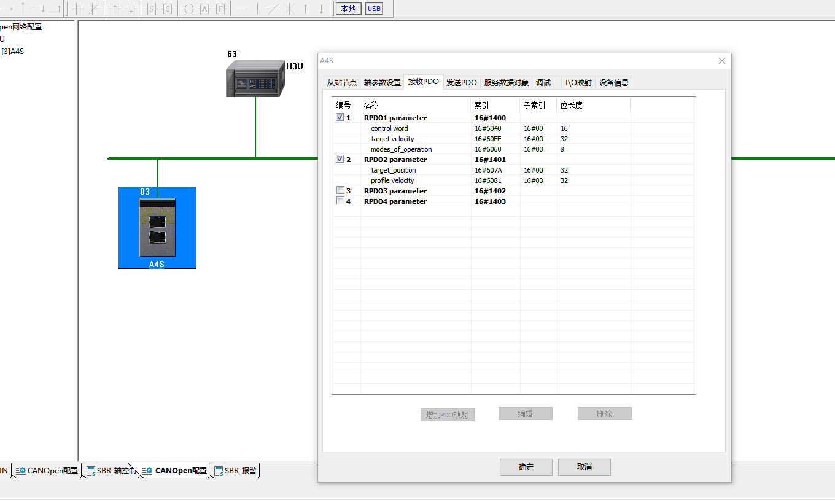The image size is (835, 504).
Task: Insert a horizontal line
Action: pyautogui.click(x=241, y=9)
